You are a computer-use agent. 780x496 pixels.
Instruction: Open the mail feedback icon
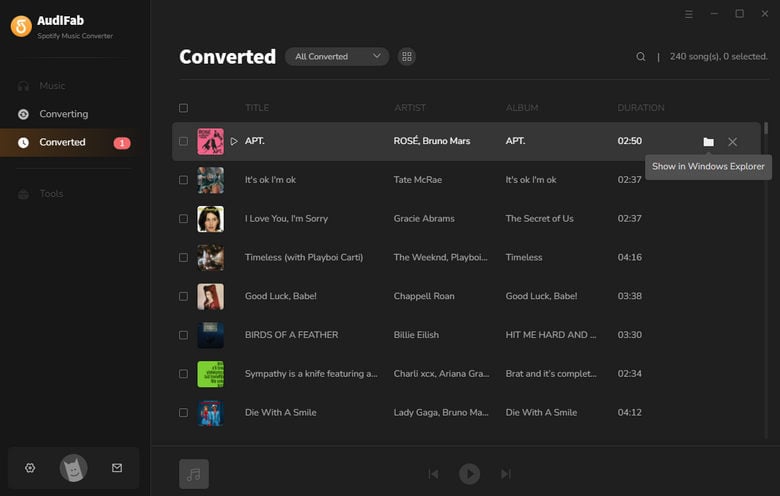pos(117,468)
